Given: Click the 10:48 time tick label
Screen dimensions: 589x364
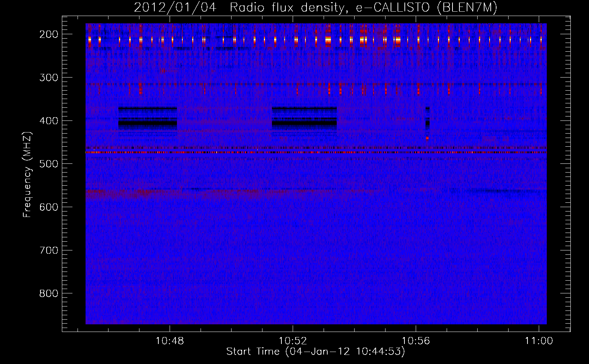Looking at the screenshot, I should pyautogui.click(x=170, y=341).
